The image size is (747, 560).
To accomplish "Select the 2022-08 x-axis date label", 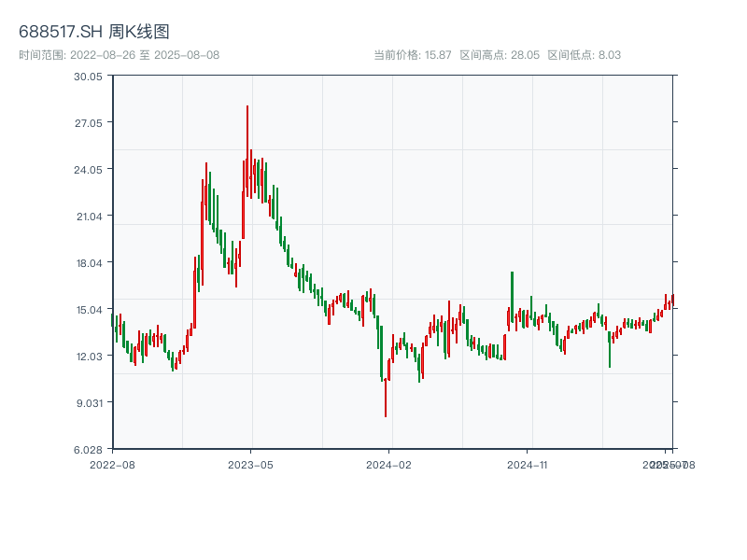I will [112, 464].
